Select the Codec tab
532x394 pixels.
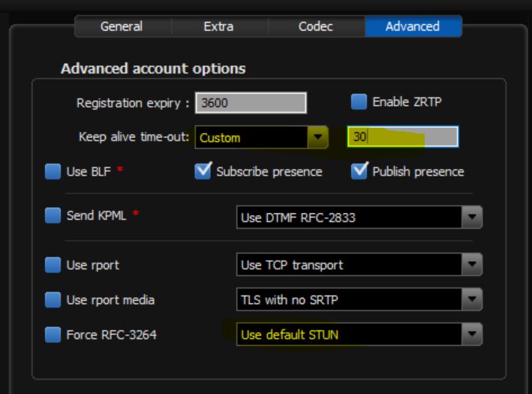pyautogui.click(x=315, y=26)
